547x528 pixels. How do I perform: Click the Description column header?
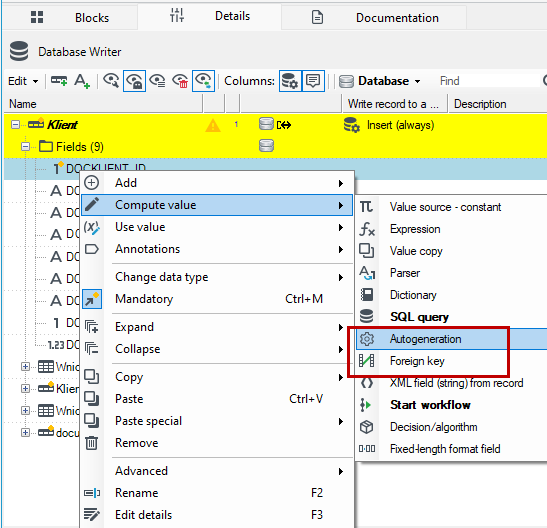(x=480, y=104)
